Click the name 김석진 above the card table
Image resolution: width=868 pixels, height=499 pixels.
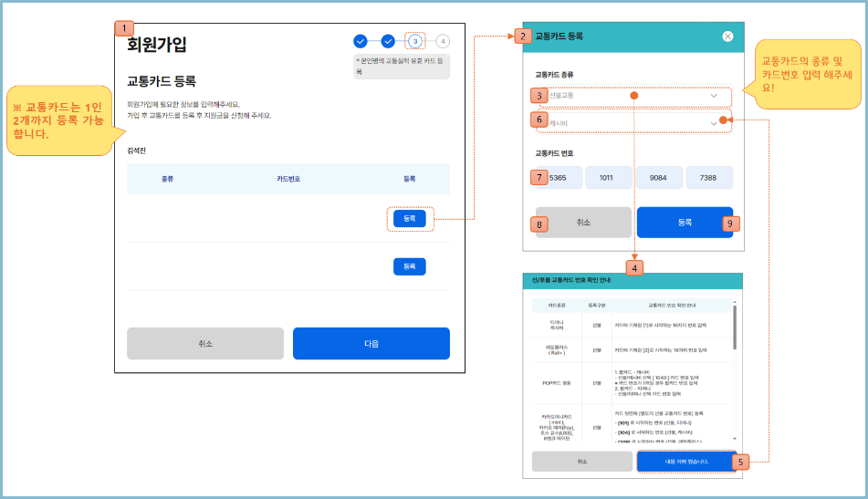click(x=137, y=151)
